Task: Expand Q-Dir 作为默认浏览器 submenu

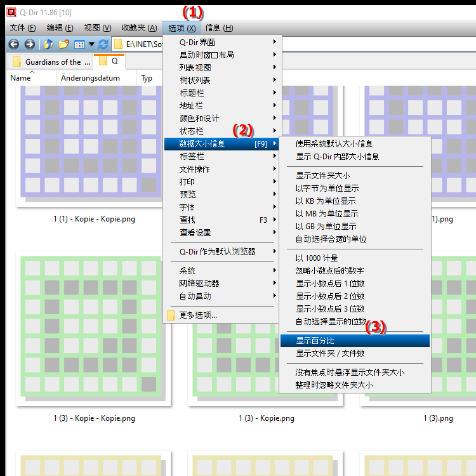Action: point(221,252)
